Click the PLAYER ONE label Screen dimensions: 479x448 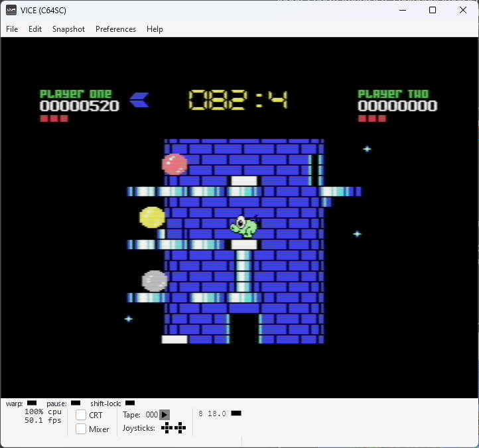(x=76, y=94)
